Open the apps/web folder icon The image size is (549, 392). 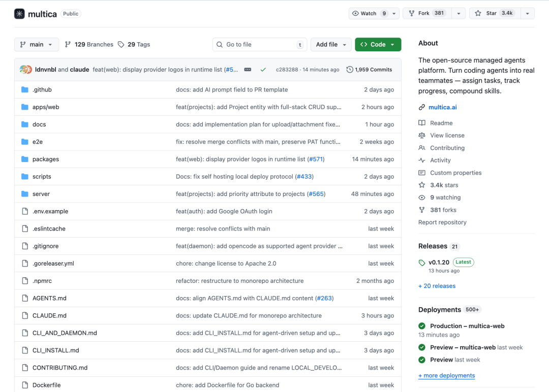pyautogui.click(x=24, y=107)
